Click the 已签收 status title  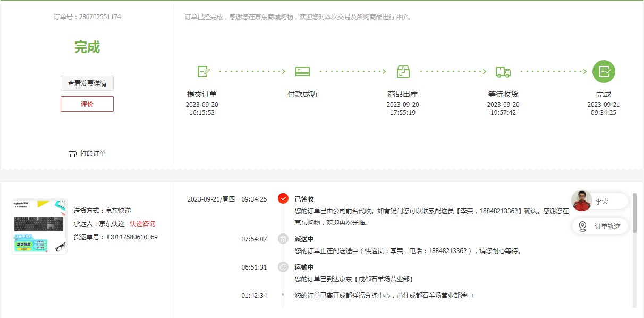pyautogui.click(x=304, y=199)
